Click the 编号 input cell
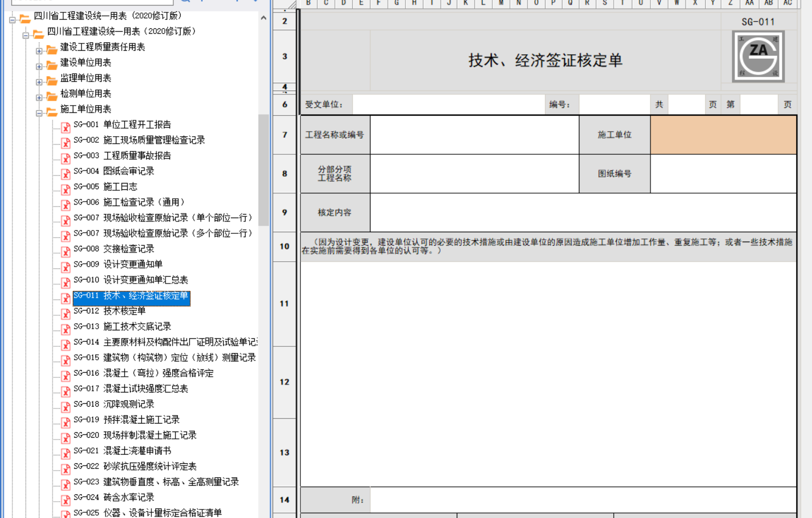The height and width of the screenshot is (518, 812). 614,105
